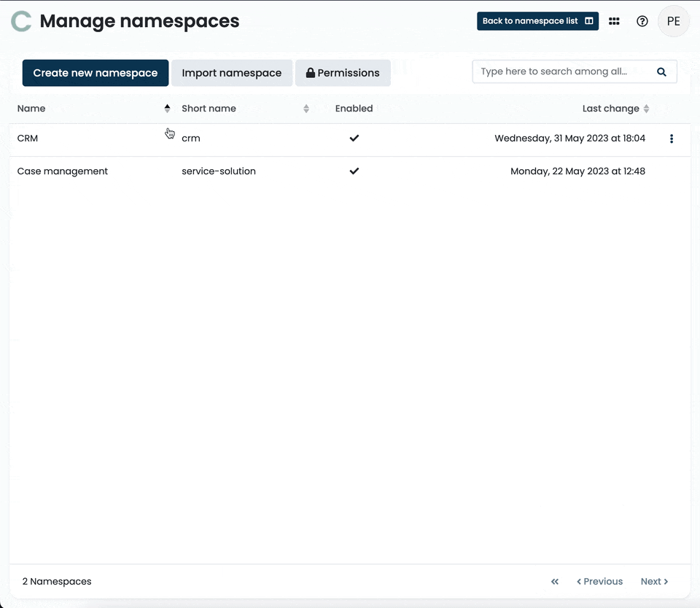Sort the table by Short name column

click(x=306, y=108)
